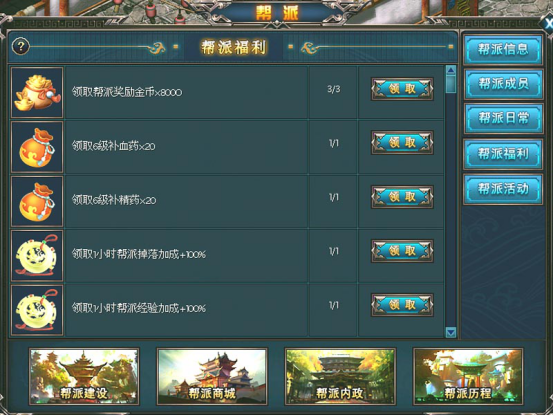This screenshot has height=415, width=554.
Task: Switch to the 帮派日常 tab
Action: point(503,118)
